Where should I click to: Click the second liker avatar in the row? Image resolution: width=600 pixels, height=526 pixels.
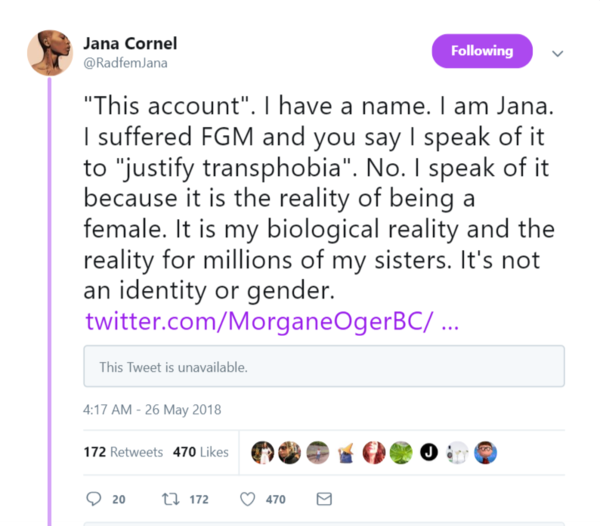click(x=291, y=452)
